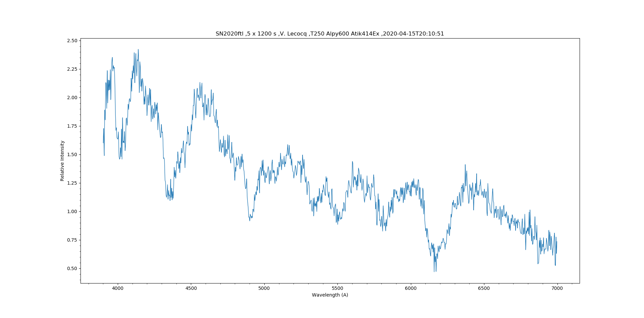644x318 pixels.
Task: Click the 0.50 y-axis tick label
Action: coord(72,269)
